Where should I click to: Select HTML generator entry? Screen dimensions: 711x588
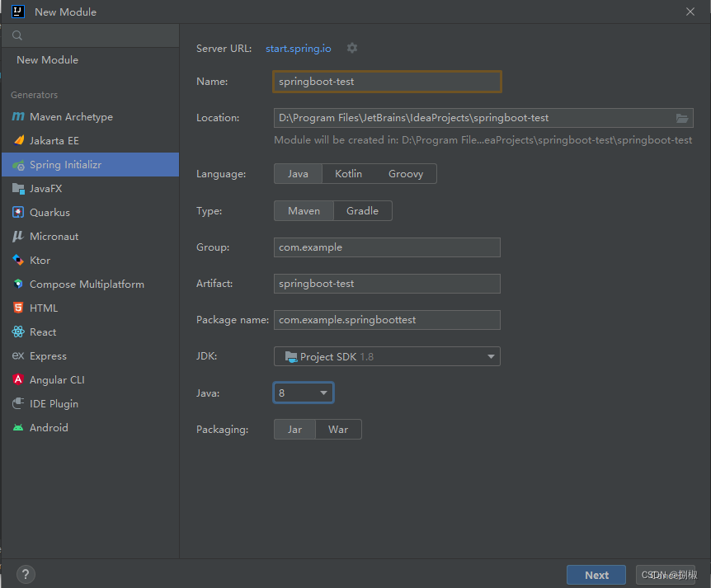[x=90, y=308]
